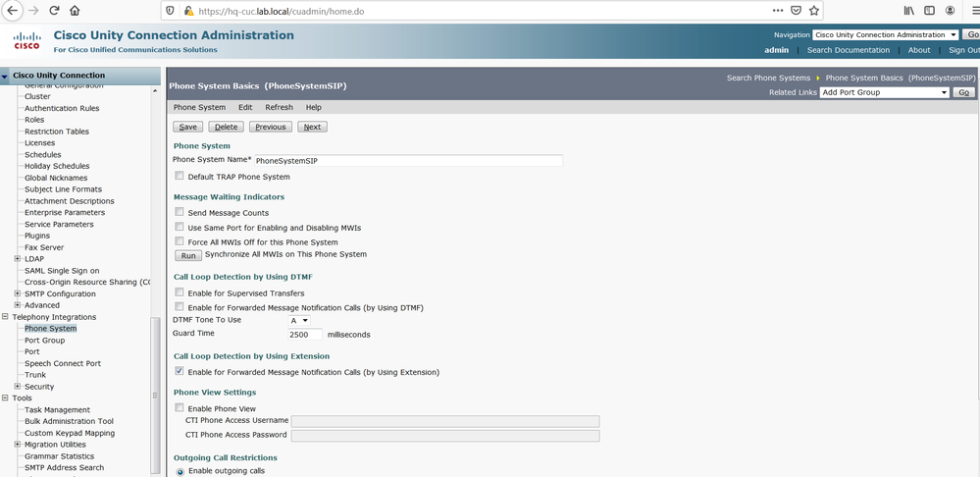This screenshot has height=477, width=980.
Task: Open the Navigation dropdown
Action: point(885,35)
